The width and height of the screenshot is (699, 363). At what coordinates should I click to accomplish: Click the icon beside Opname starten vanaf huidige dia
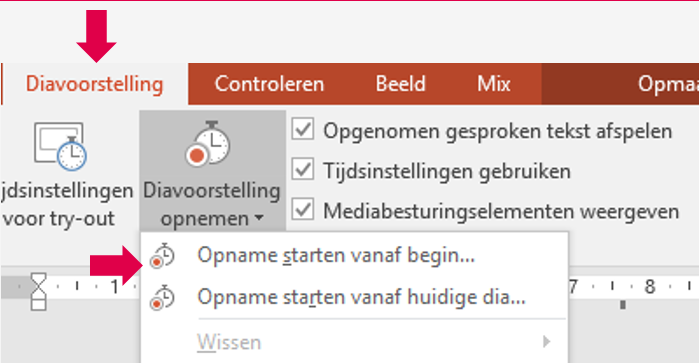click(x=162, y=297)
